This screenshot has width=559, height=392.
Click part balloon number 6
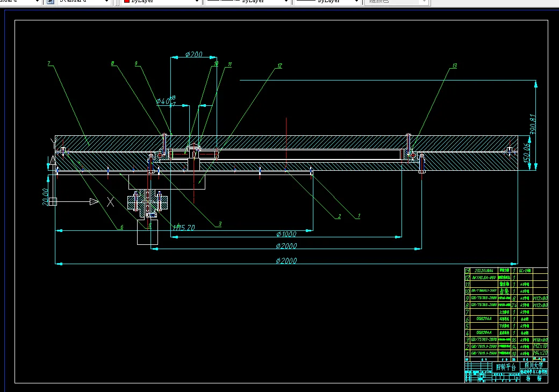click(121, 227)
